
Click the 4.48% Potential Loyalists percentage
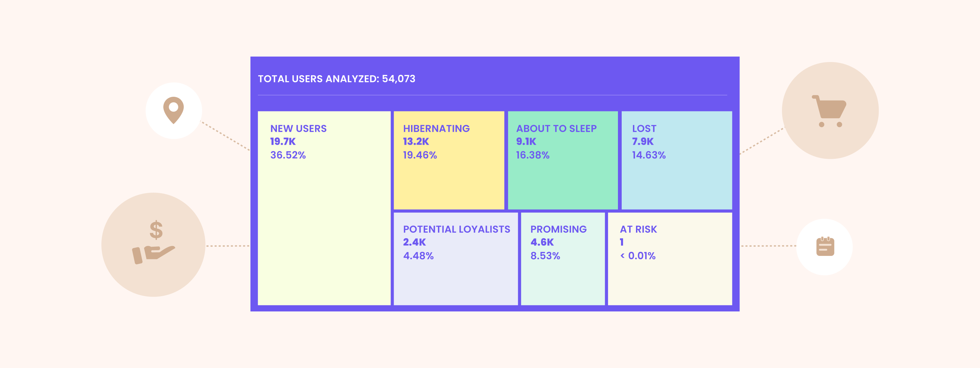418,256
